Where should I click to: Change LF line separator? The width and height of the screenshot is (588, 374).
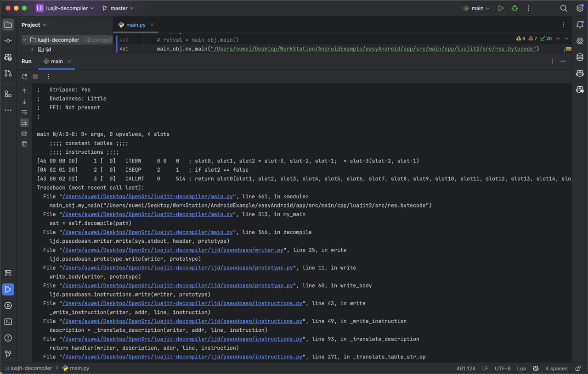click(x=485, y=368)
